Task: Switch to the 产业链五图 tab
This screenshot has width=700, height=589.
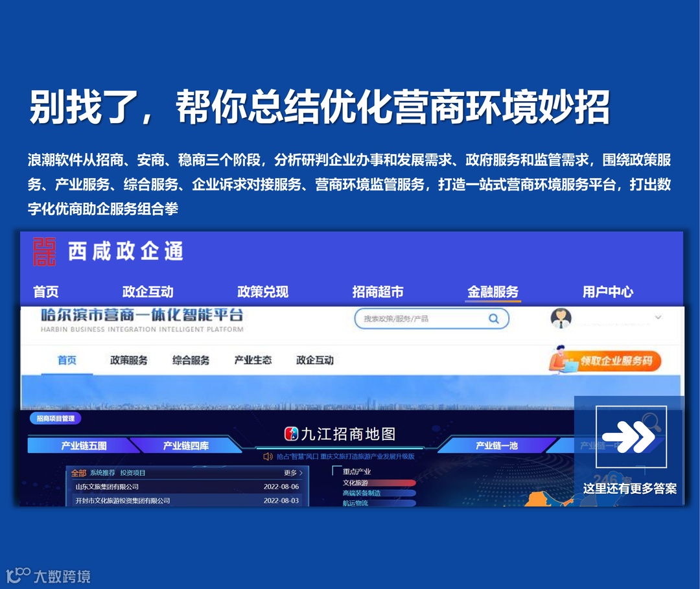Action: point(84,445)
